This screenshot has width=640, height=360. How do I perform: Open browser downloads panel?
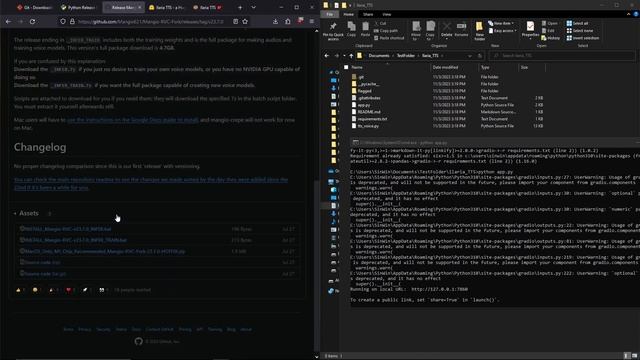(x=276, y=21)
